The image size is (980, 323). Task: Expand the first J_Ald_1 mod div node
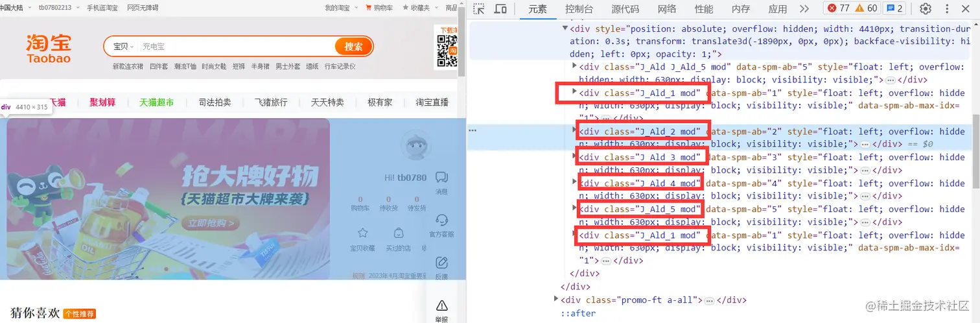pos(575,92)
